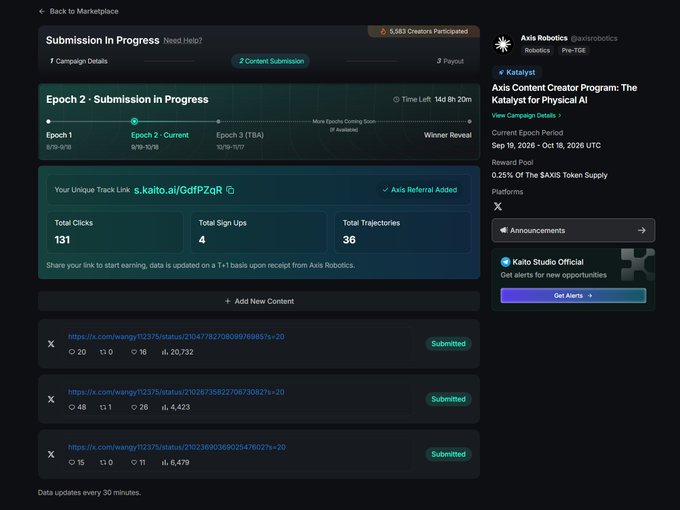Screen dimensions: 680x510
Task: Open the @axisrobotics handle
Action: tap(594, 38)
